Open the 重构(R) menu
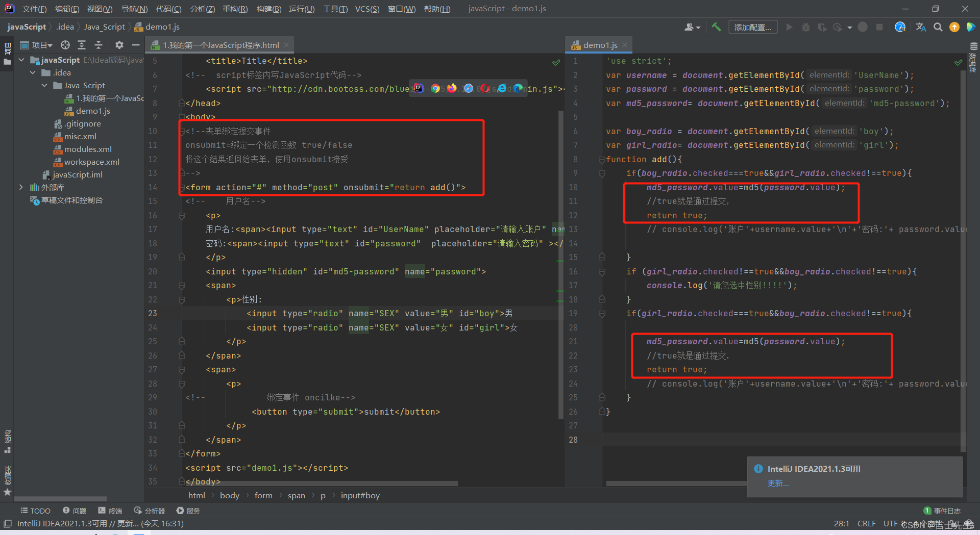 point(235,9)
